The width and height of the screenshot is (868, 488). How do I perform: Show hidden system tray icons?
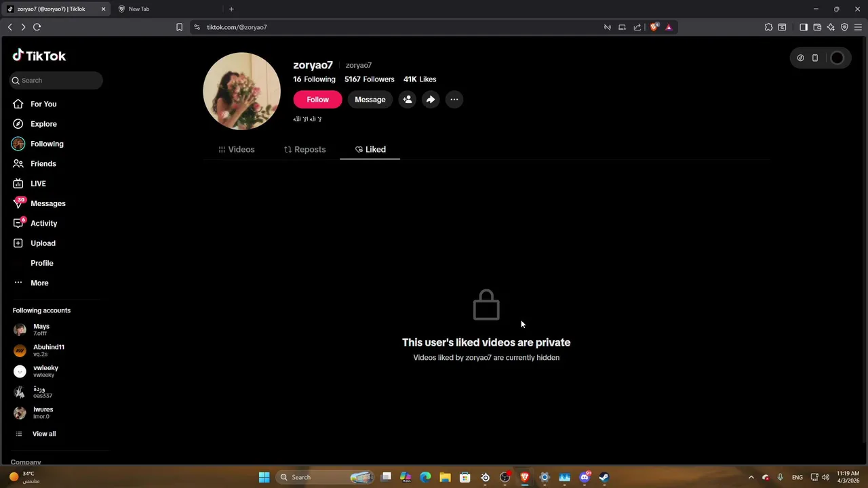pos(751,477)
